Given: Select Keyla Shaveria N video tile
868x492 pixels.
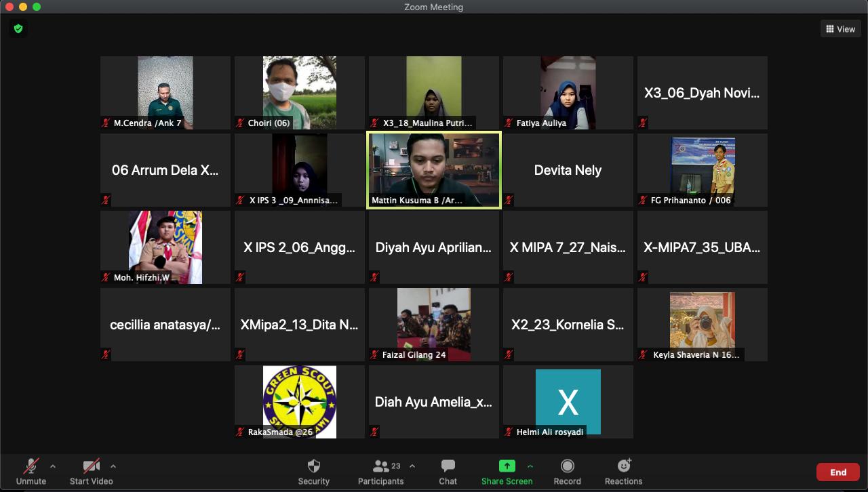Looking at the screenshot, I should pyautogui.click(x=703, y=325).
